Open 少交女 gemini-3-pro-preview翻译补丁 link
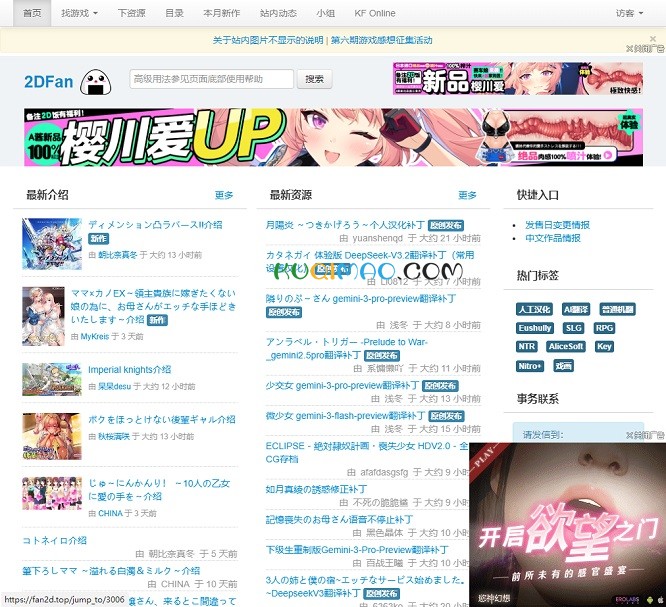 point(342,386)
